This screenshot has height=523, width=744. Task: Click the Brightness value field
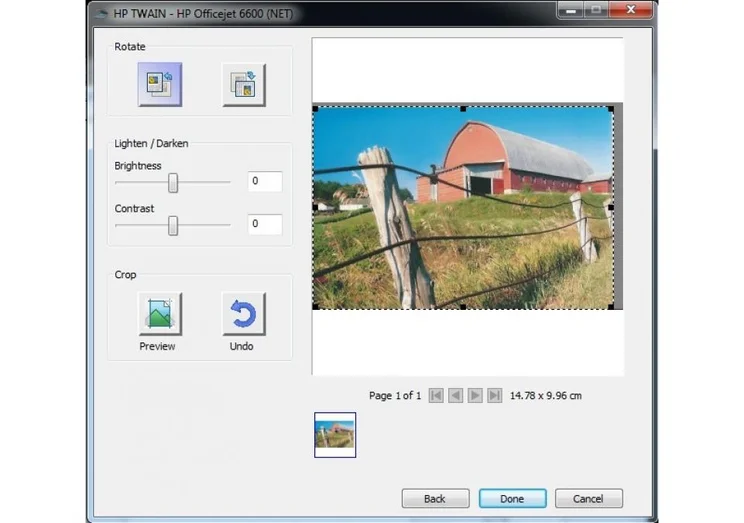point(265,181)
